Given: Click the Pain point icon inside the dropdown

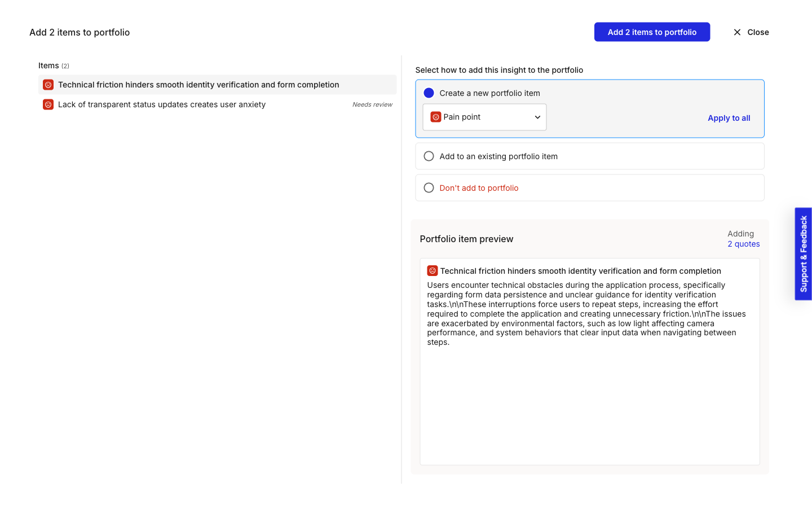Looking at the screenshot, I should click(435, 117).
